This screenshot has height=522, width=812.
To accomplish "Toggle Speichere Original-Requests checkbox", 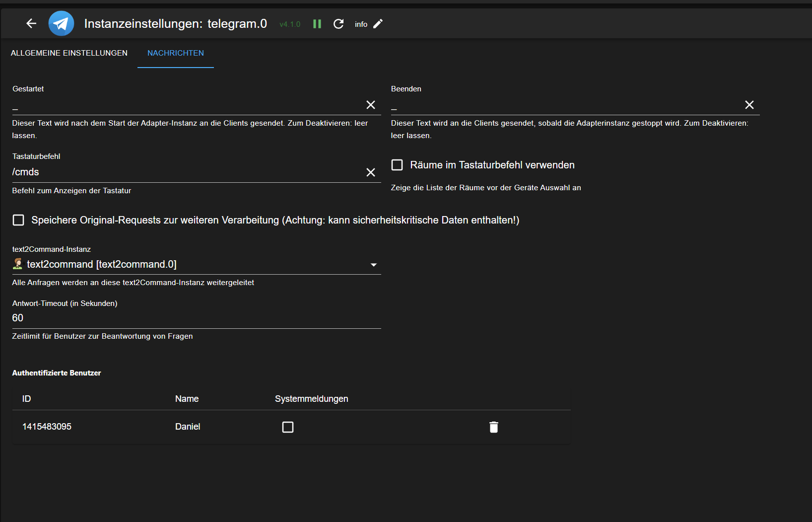I will tap(18, 220).
